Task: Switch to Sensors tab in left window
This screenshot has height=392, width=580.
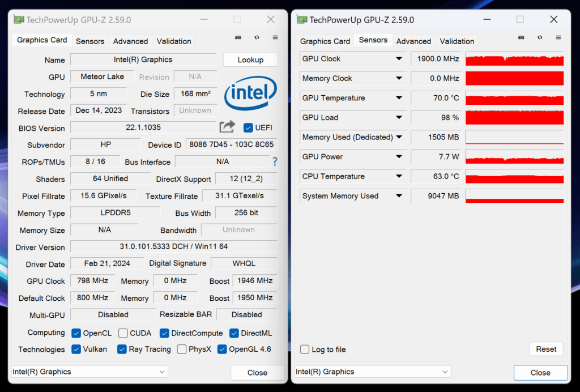Action: [90, 41]
